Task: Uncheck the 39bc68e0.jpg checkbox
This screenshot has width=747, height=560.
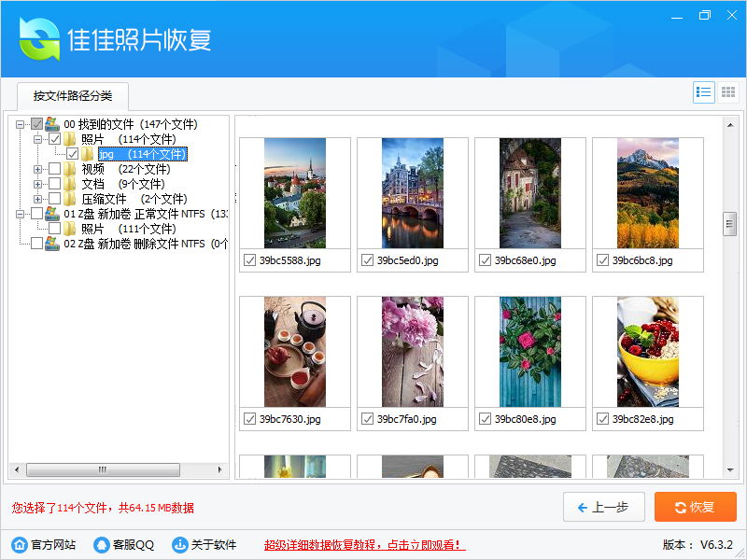Action: click(485, 260)
